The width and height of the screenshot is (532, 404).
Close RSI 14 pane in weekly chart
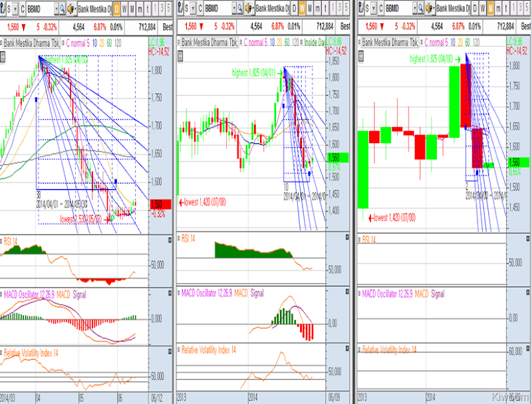coord(347,238)
